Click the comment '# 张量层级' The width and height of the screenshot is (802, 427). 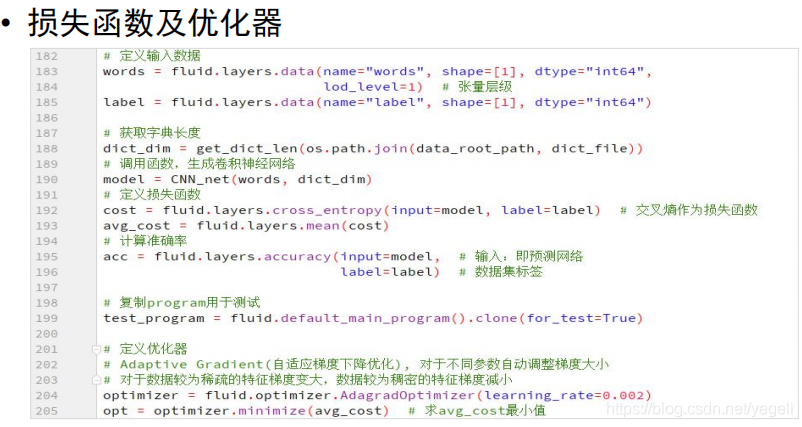pos(477,87)
